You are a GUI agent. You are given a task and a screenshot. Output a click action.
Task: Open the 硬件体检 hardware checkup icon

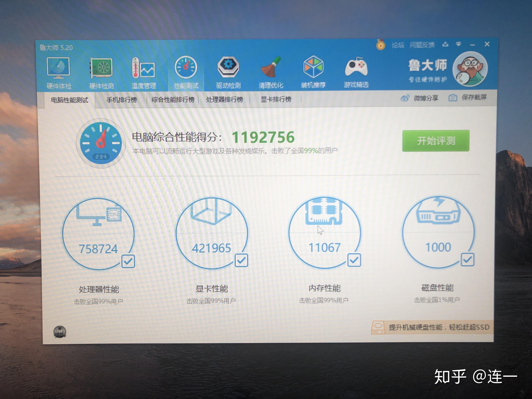coord(58,68)
